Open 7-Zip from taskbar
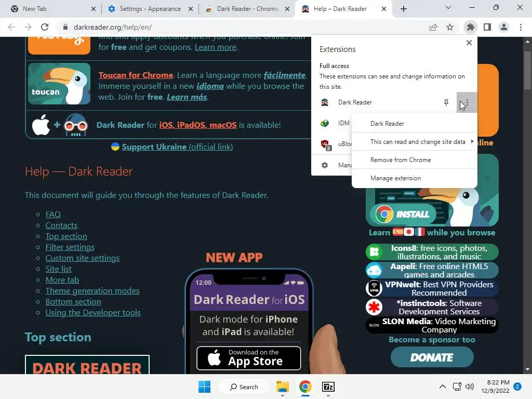Screen dimensions: 532x399 (328, 387)
